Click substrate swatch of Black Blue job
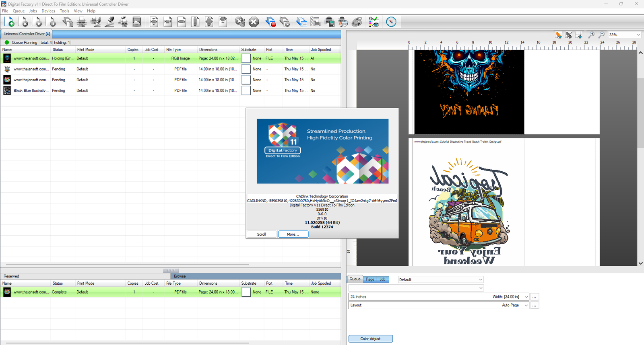 click(x=246, y=90)
